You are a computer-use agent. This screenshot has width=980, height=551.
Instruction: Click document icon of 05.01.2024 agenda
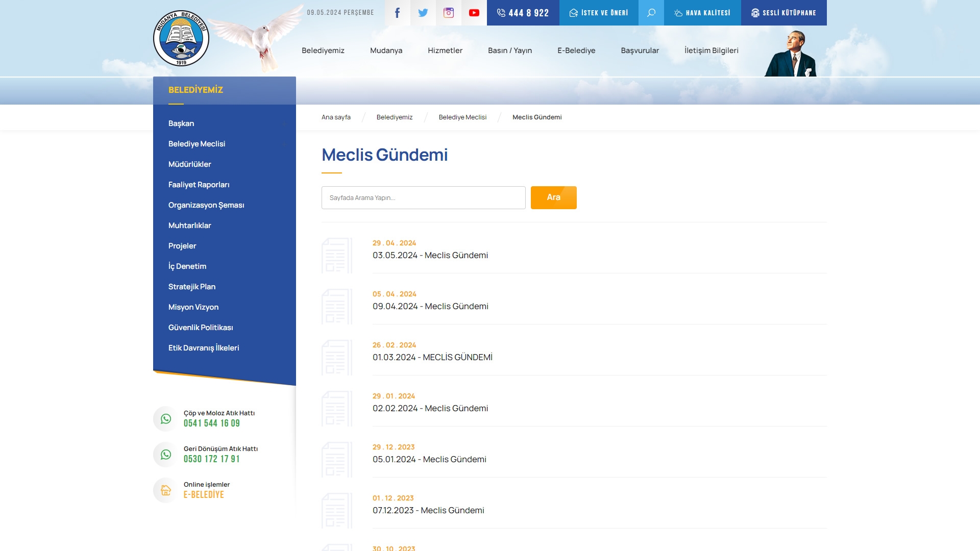click(x=337, y=460)
